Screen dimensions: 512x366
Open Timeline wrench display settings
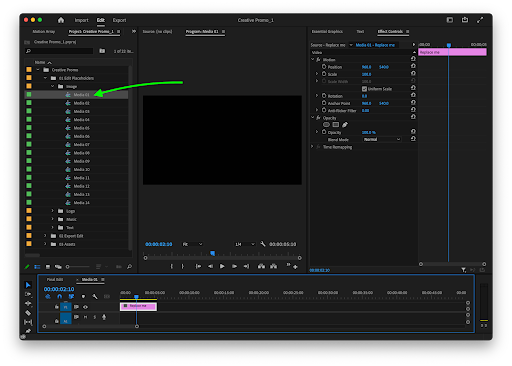point(95,296)
